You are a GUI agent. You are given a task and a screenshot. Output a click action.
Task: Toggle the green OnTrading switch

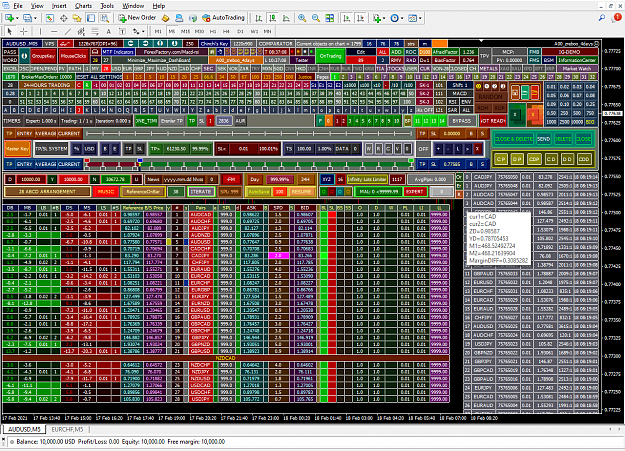(330, 56)
